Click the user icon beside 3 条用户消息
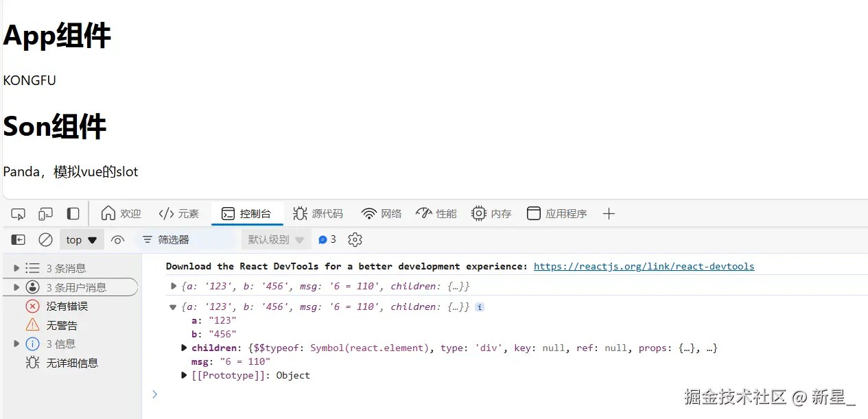 (32, 287)
